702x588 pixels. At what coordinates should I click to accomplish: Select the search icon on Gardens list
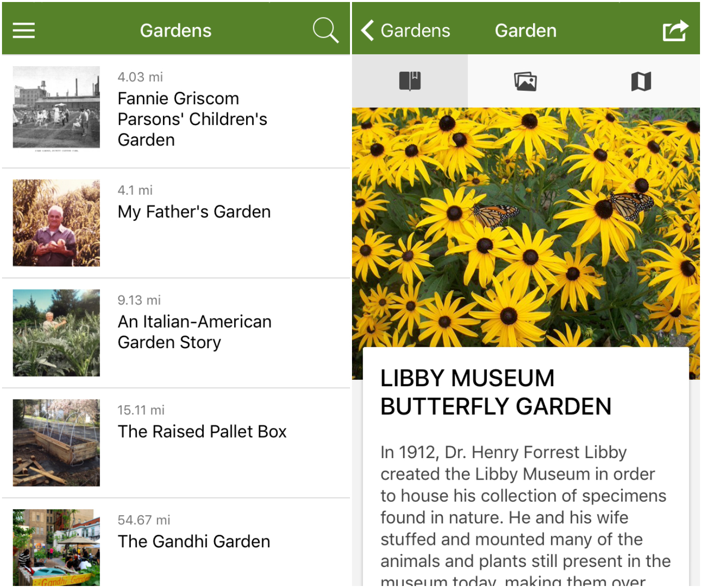pyautogui.click(x=326, y=30)
